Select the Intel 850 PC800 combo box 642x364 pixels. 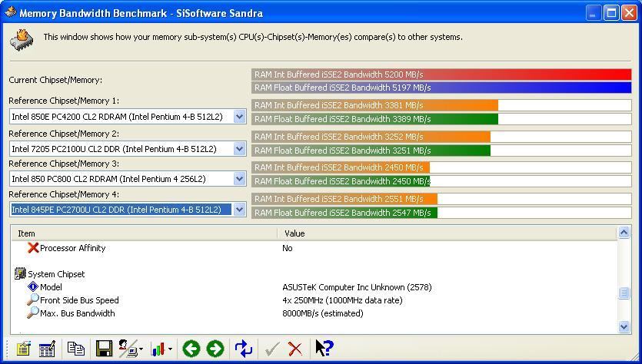pos(128,179)
